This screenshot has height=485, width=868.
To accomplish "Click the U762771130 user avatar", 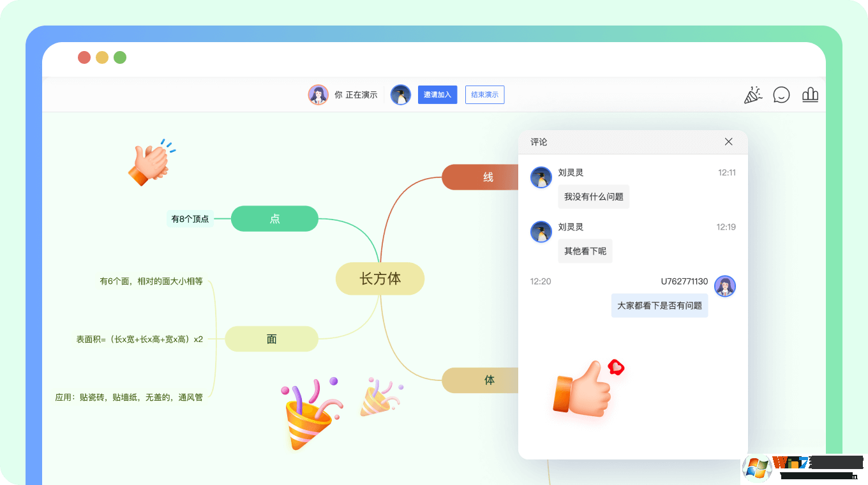I will (725, 287).
